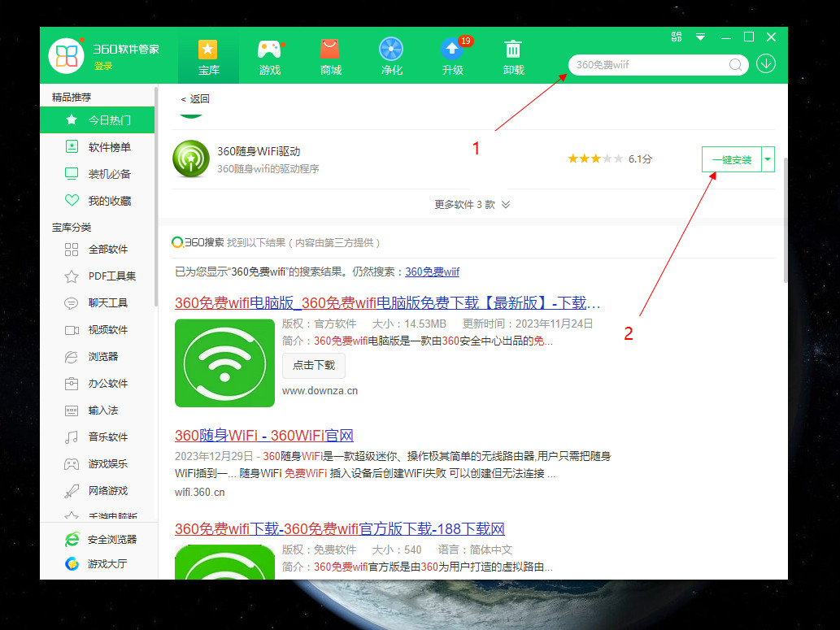
Task: Open the title bar main menu arrow
Action: [700, 37]
